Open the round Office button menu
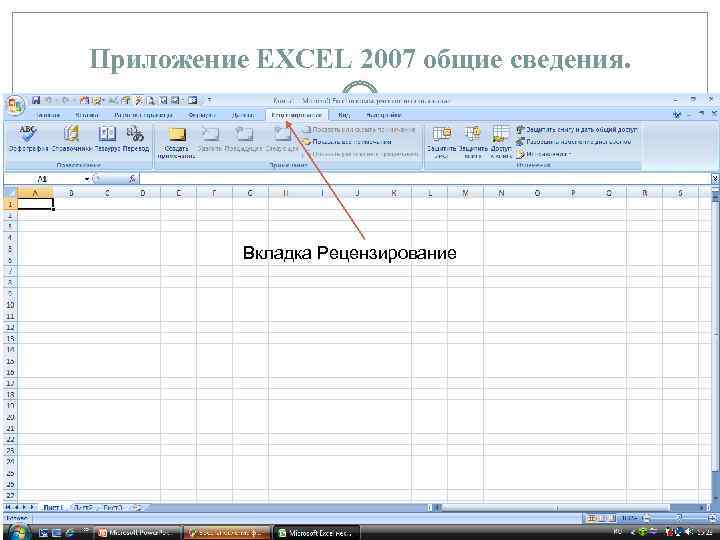 point(15,106)
